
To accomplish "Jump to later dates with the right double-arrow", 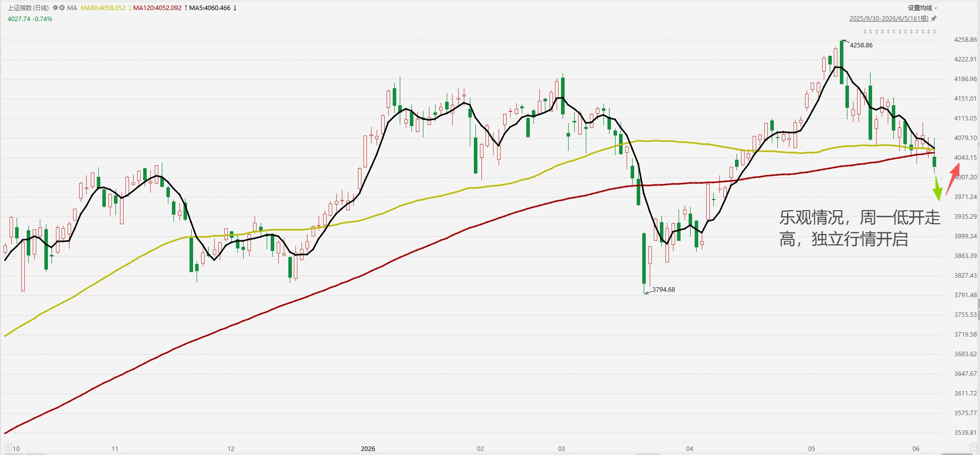I will [x=973, y=447].
